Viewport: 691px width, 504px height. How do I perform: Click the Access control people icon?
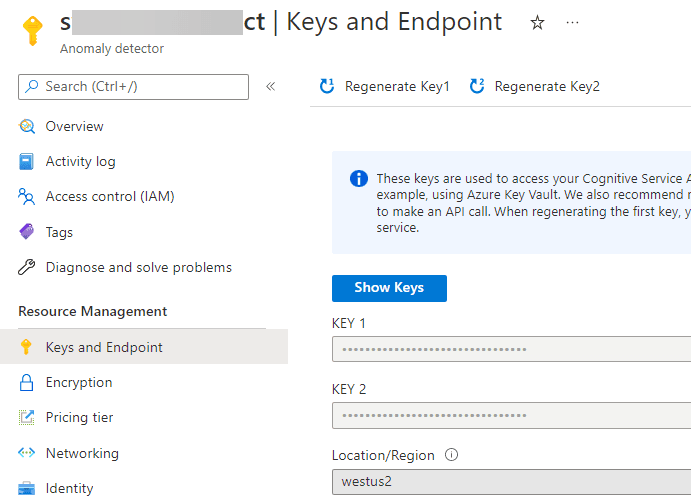point(26,196)
